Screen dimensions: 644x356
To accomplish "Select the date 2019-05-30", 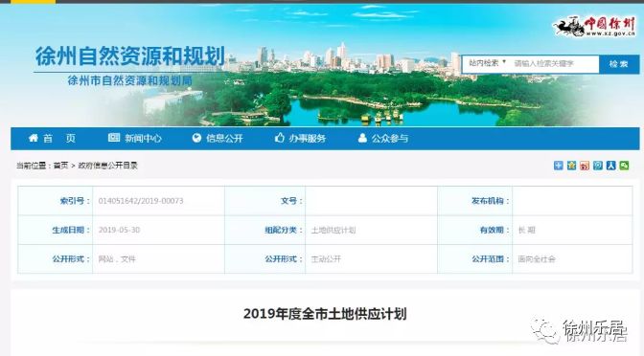I will coord(119,230).
